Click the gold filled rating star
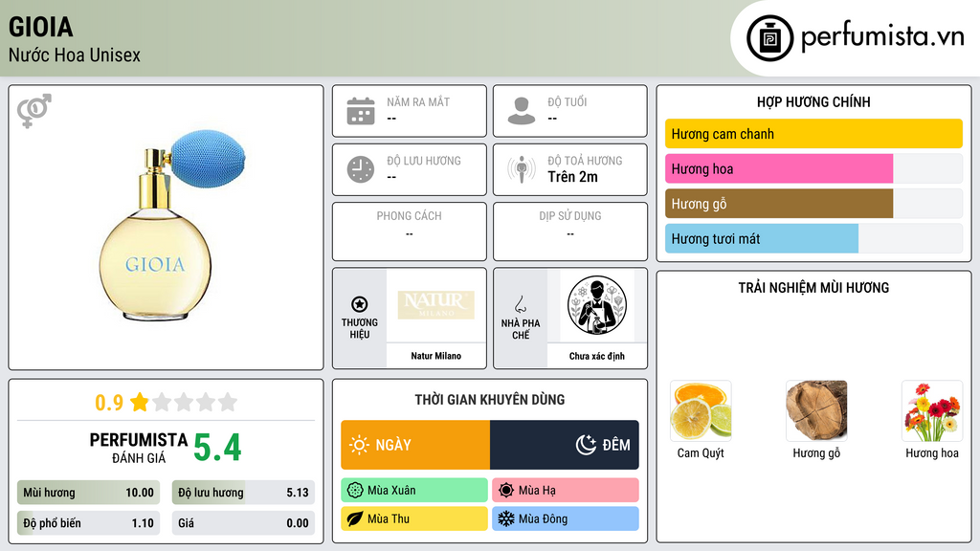Viewport: 980px width, 551px height. click(140, 402)
